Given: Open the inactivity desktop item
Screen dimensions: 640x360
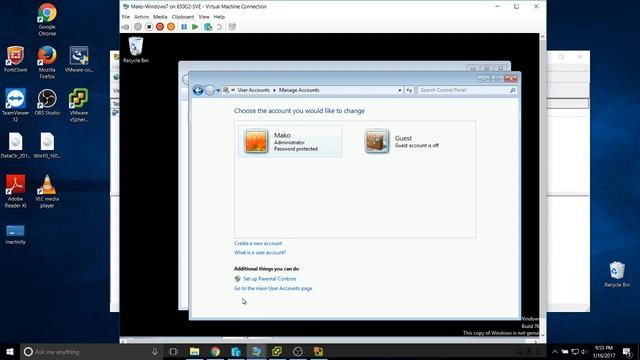Looking at the screenshot, I should point(15,234).
